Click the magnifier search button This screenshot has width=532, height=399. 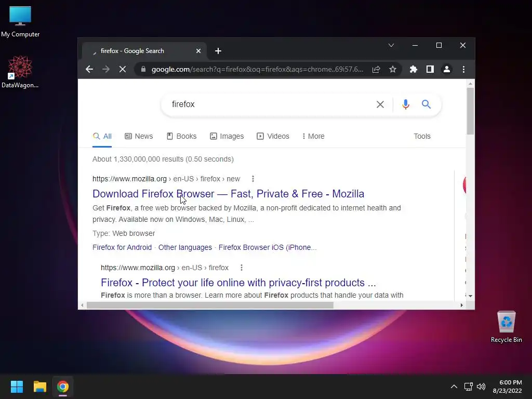[x=426, y=104]
